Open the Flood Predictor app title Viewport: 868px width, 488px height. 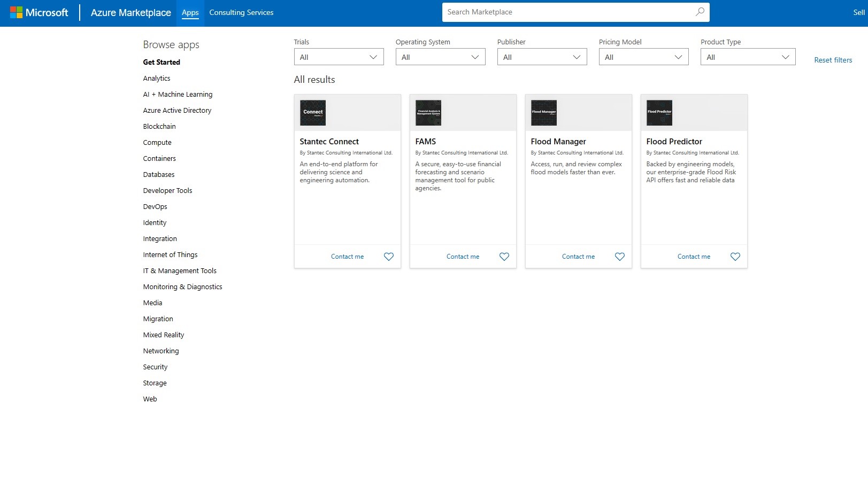tap(674, 142)
